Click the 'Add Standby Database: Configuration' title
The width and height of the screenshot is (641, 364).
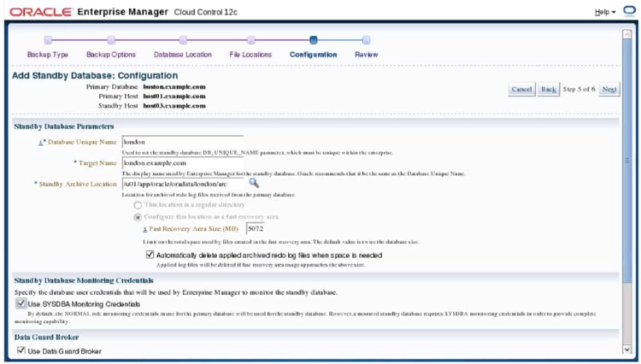click(95, 75)
